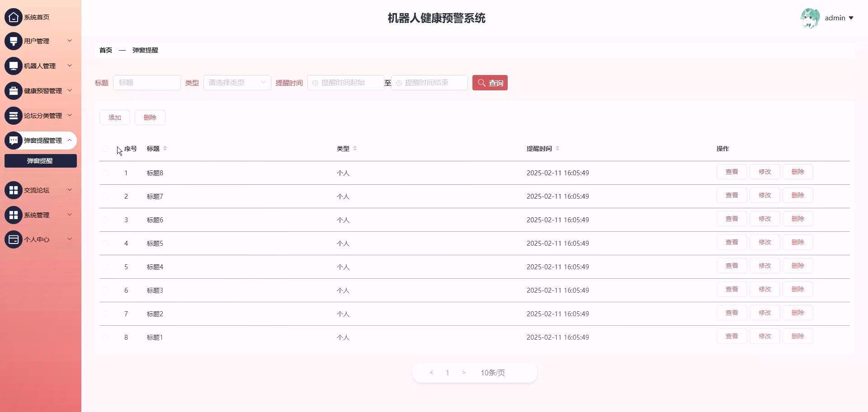Click the toolbar 删除 button
This screenshot has width=868, height=412.
(x=150, y=117)
